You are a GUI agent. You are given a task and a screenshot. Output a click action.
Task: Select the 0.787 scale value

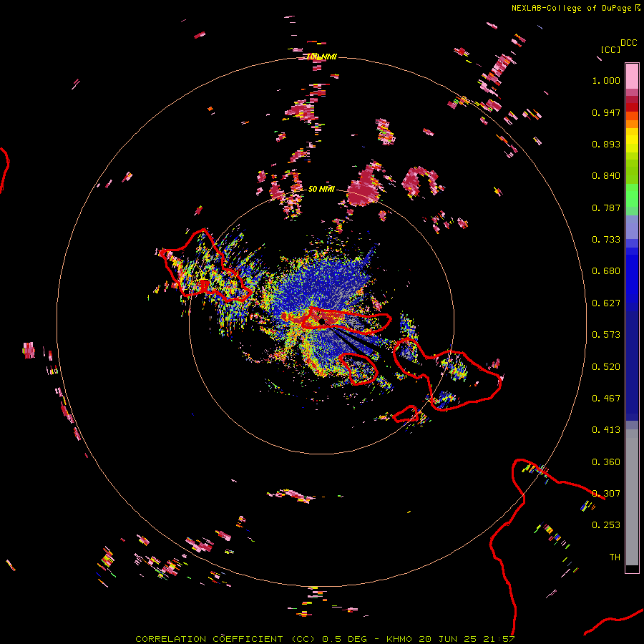click(x=606, y=208)
